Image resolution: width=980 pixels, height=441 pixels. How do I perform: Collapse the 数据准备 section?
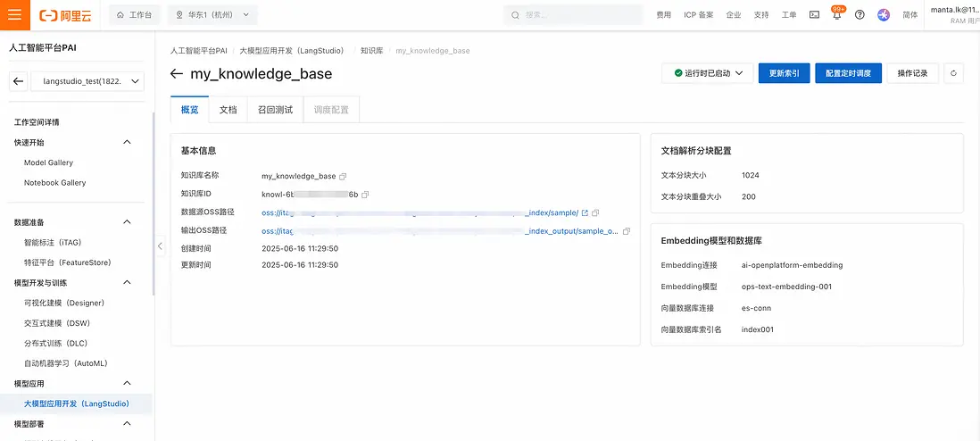coord(127,222)
